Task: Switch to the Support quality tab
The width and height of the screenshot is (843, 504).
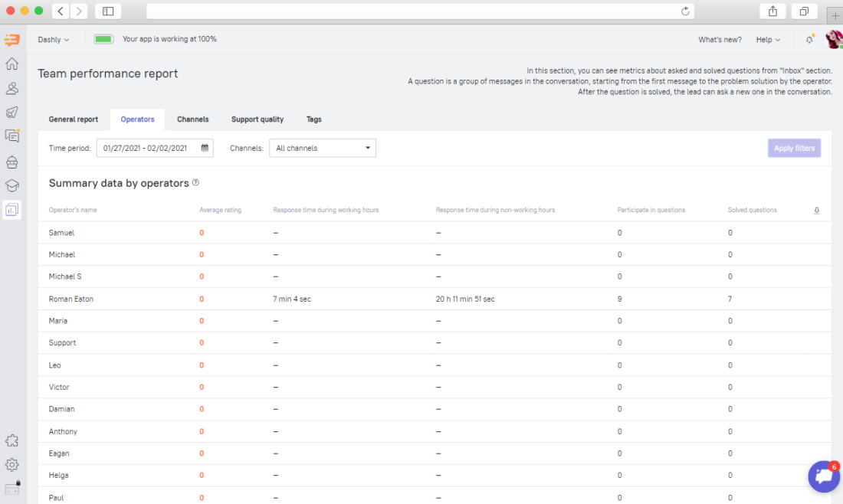Action: [257, 119]
